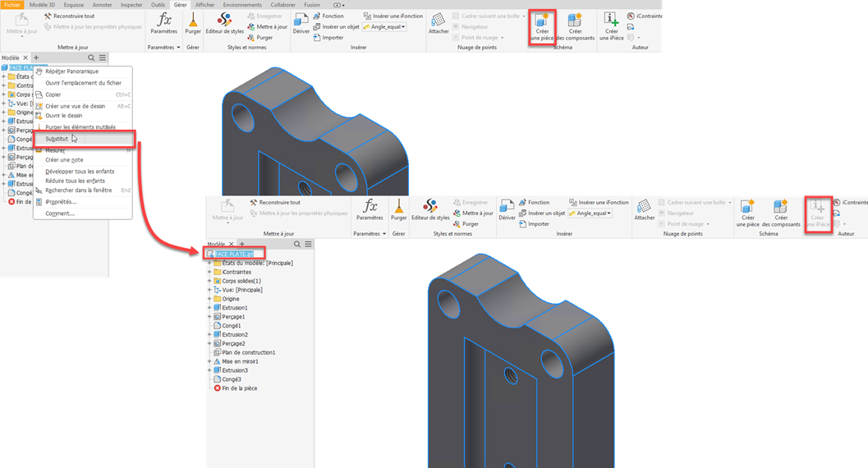Viewport: 868px width, 468px height.
Task: Switch to the Environnements ribbon tab
Action: pyautogui.click(x=242, y=4)
